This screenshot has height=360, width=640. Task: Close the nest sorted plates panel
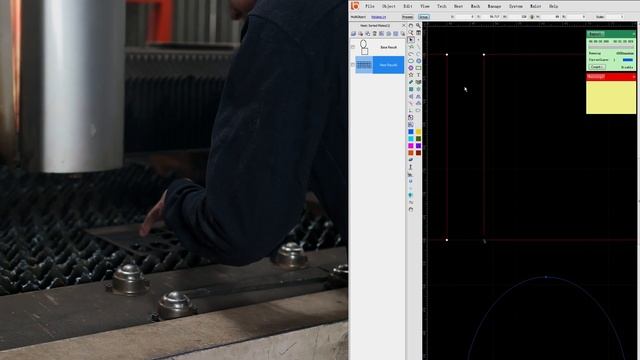pyautogui.click(x=404, y=25)
